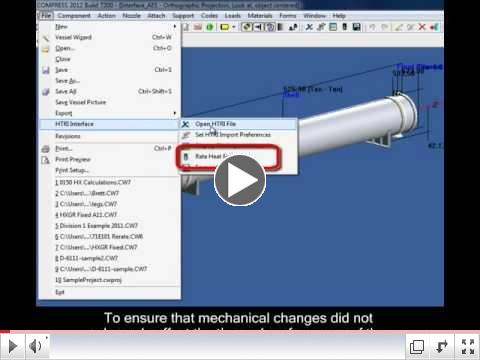Click the pressed arrow-to-bar toolbar toggle icon

258,27
